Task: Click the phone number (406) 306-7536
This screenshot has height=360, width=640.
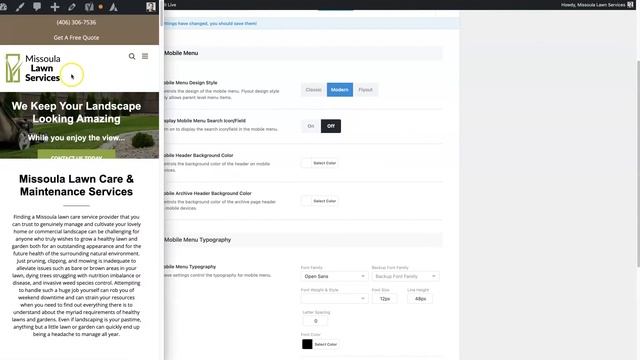Action: click(76, 22)
